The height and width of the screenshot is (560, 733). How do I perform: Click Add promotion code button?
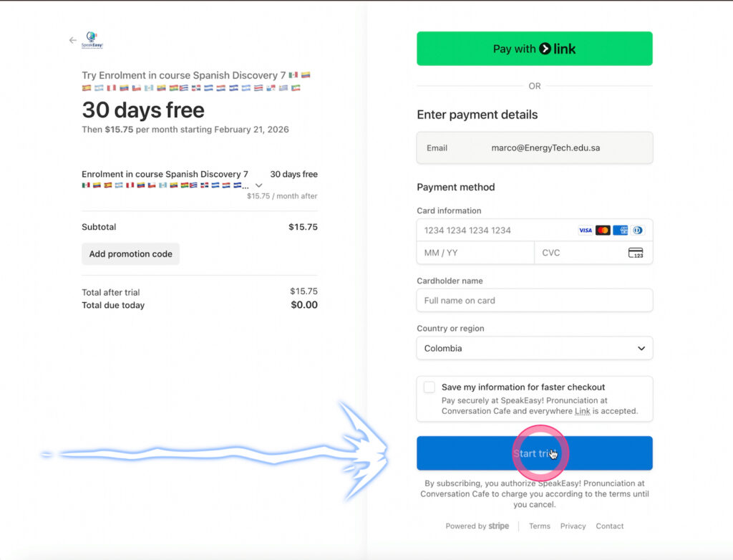pyautogui.click(x=130, y=254)
